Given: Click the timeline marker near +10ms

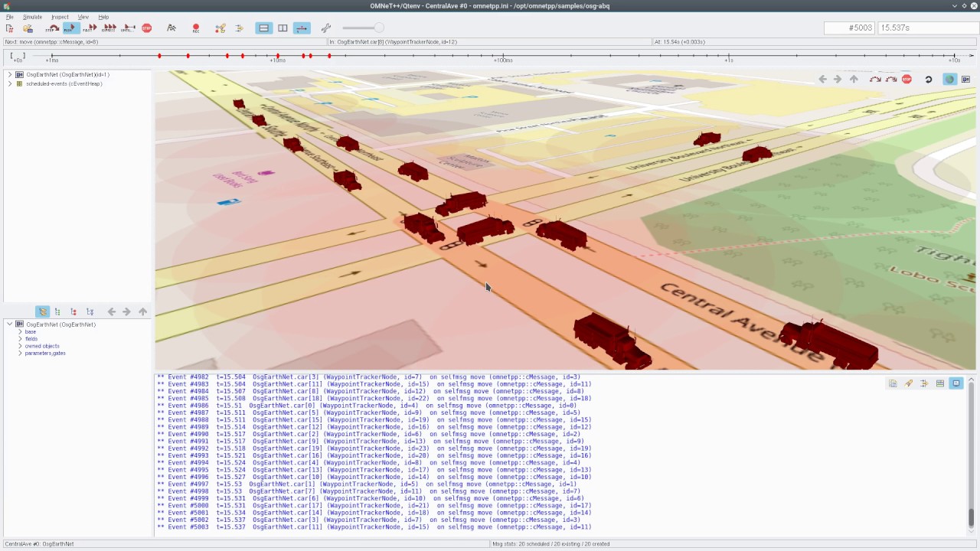Looking at the screenshot, I should tap(277, 56).
